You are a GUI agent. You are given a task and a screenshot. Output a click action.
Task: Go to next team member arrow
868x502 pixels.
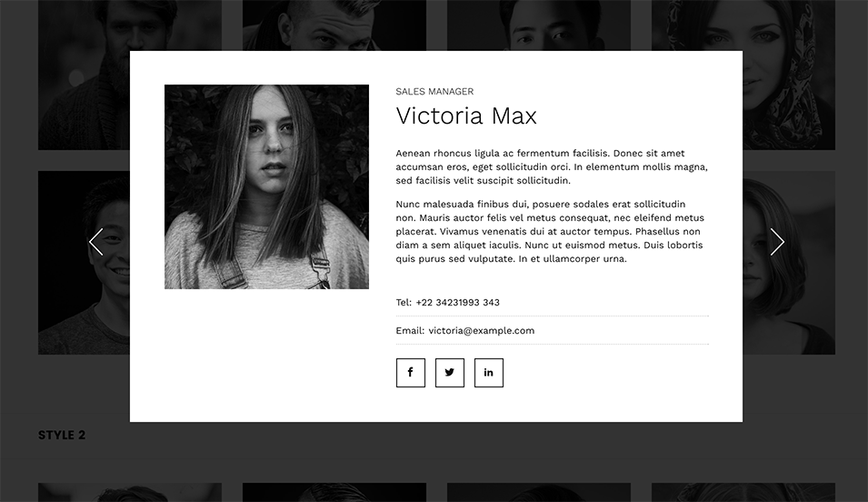point(777,242)
